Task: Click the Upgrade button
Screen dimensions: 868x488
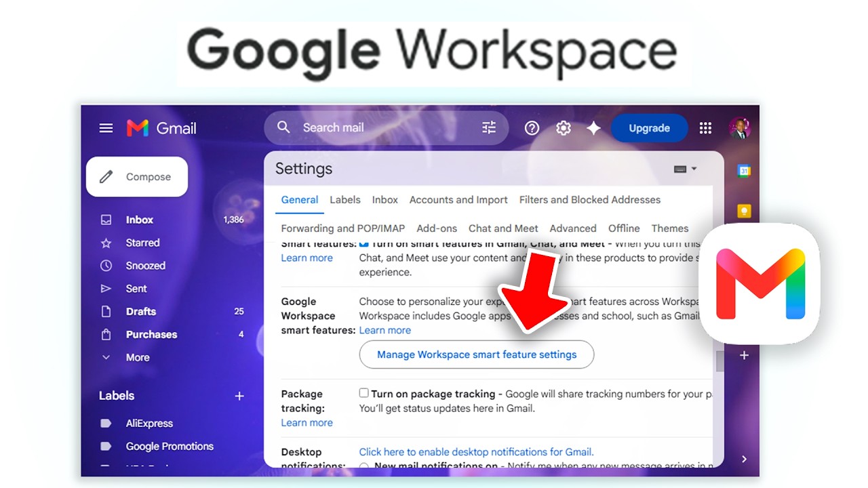Action: pos(649,128)
